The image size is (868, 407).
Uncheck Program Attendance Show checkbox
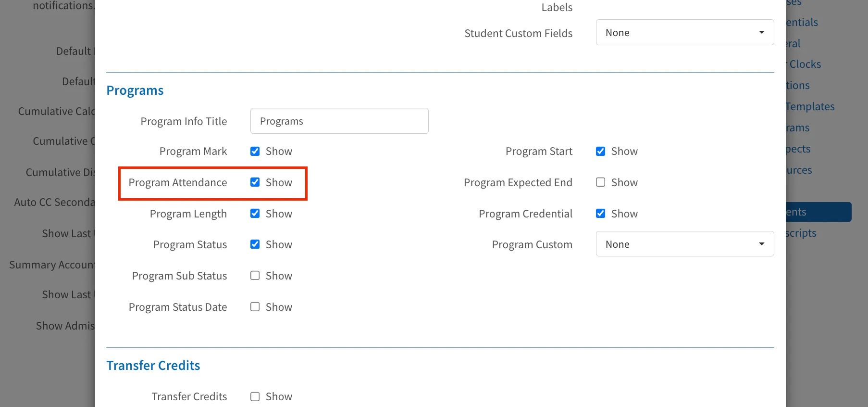point(255,182)
